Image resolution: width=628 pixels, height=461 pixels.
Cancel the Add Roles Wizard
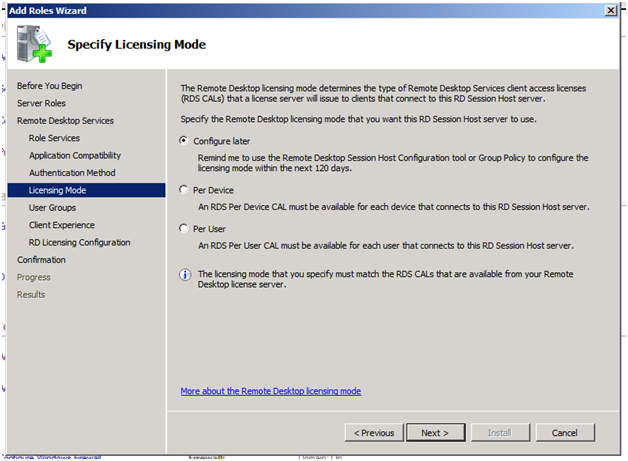[565, 433]
